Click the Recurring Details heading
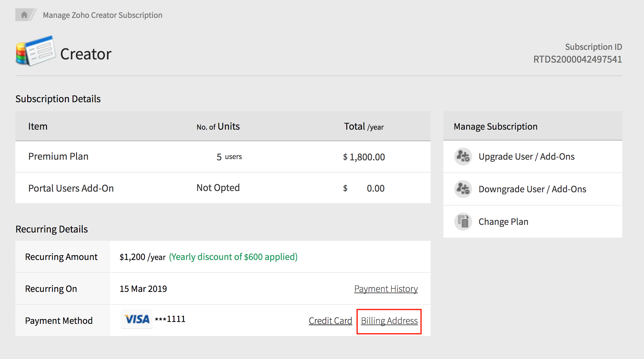644x359 pixels. point(51,229)
